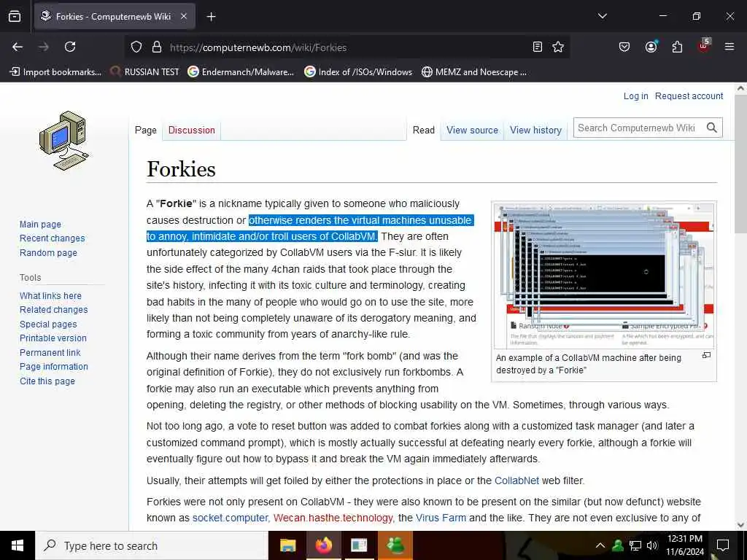
Task: Open the Extensions puzzle icon
Action: [x=677, y=47]
